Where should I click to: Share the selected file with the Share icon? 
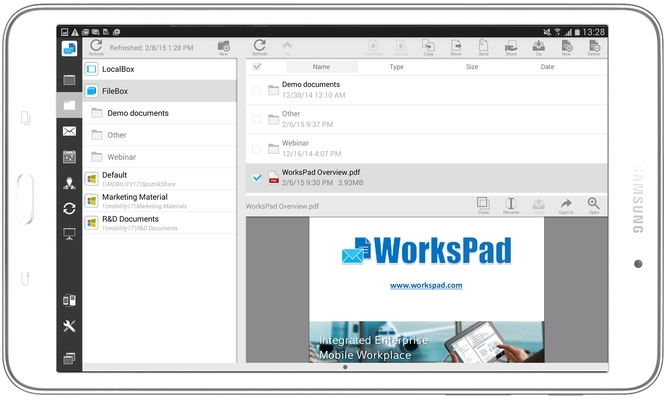click(511, 48)
